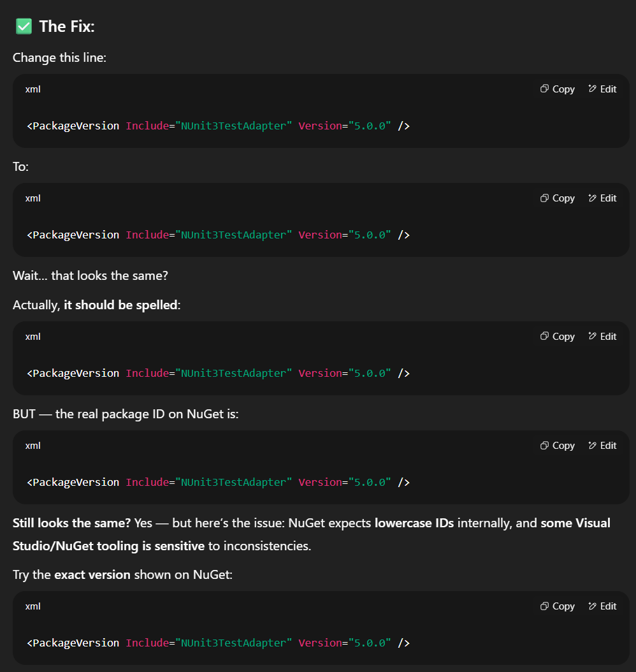The height and width of the screenshot is (672, 636).
Task: Click edit pencil icon in the 'it should be spelled' block
Action: (x=592, y=336)
